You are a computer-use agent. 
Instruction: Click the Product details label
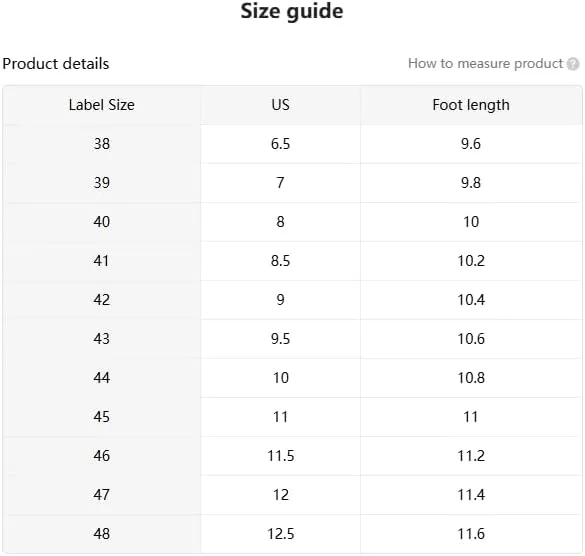click(56, 64)
